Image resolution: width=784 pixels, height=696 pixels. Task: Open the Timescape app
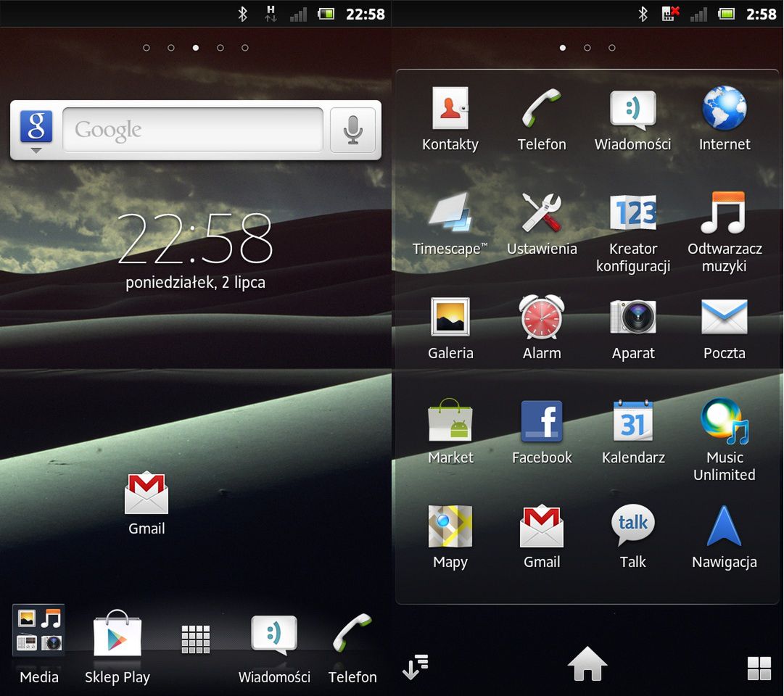pyautogui.click(x=450, y=224)
